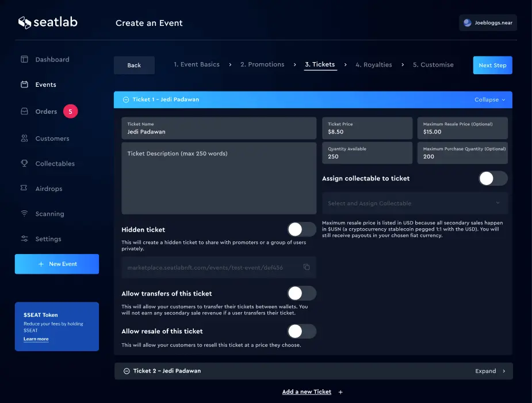The height and width of the screenshot is (403, 532).
Task: Go to the Promotions step
Action: coord(262,64)
